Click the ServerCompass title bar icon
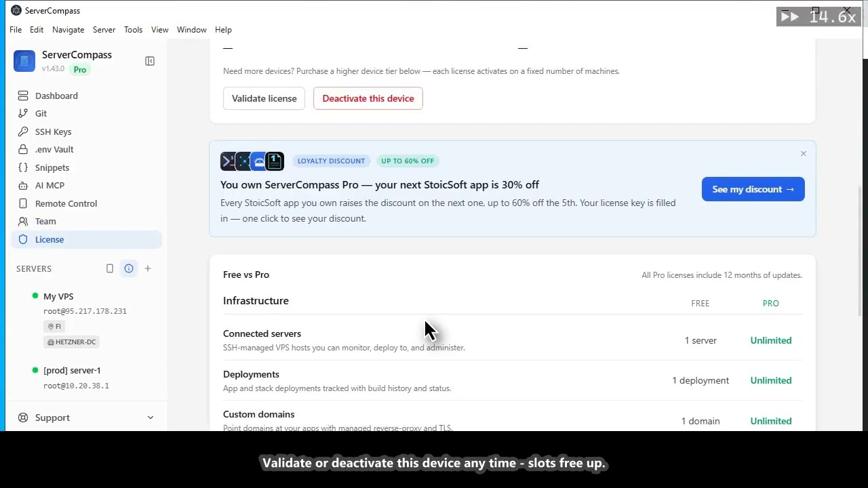The image size is (868, 488). tap(16, 10)
